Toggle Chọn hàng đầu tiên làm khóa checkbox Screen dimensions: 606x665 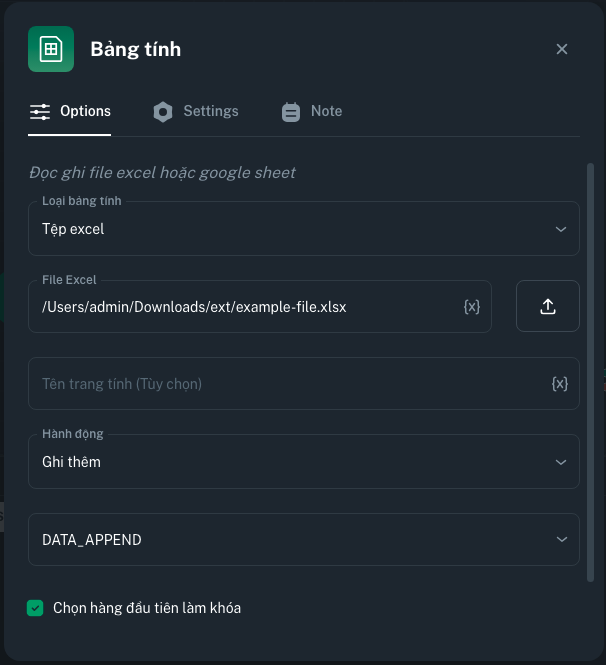click(x=35, y=608)
